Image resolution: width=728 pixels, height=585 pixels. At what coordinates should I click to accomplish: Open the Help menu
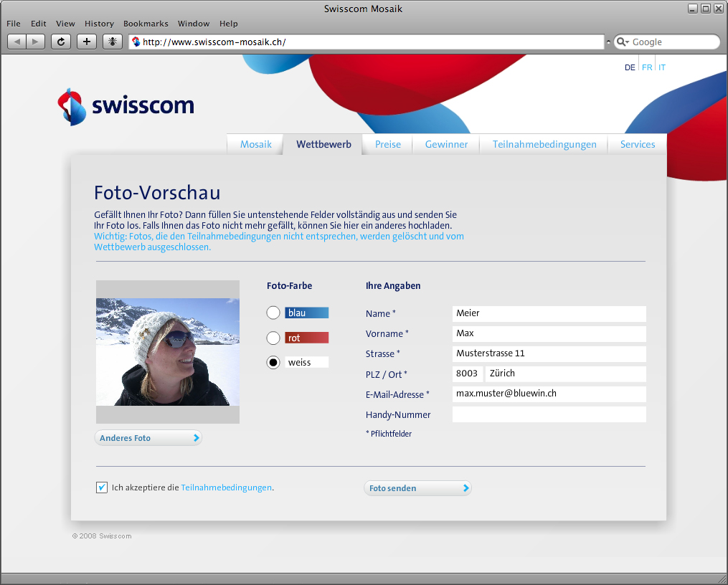pos(228,24)
